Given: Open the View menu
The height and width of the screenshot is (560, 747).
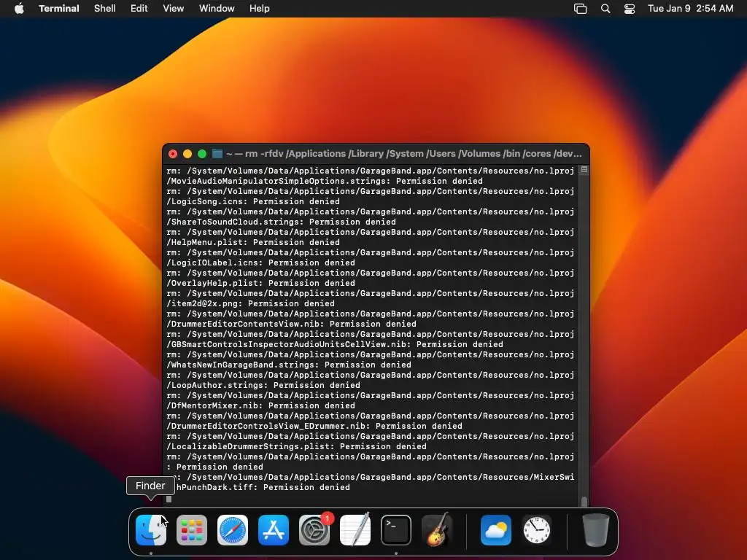Looking at the screenshot, I should tap(174, 9).
